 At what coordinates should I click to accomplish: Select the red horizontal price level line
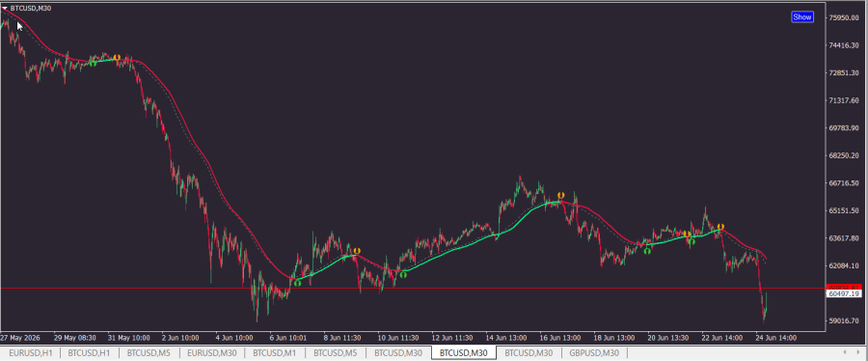(413, 288)
